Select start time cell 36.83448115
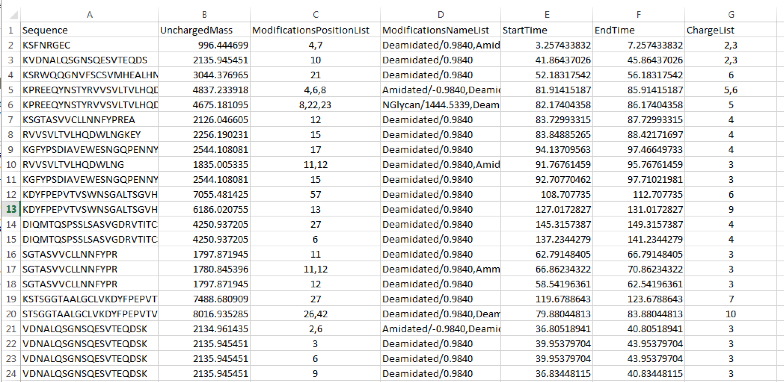Viewport: 784px width, 382px height. pyautogui.click(x=546, y=374)
